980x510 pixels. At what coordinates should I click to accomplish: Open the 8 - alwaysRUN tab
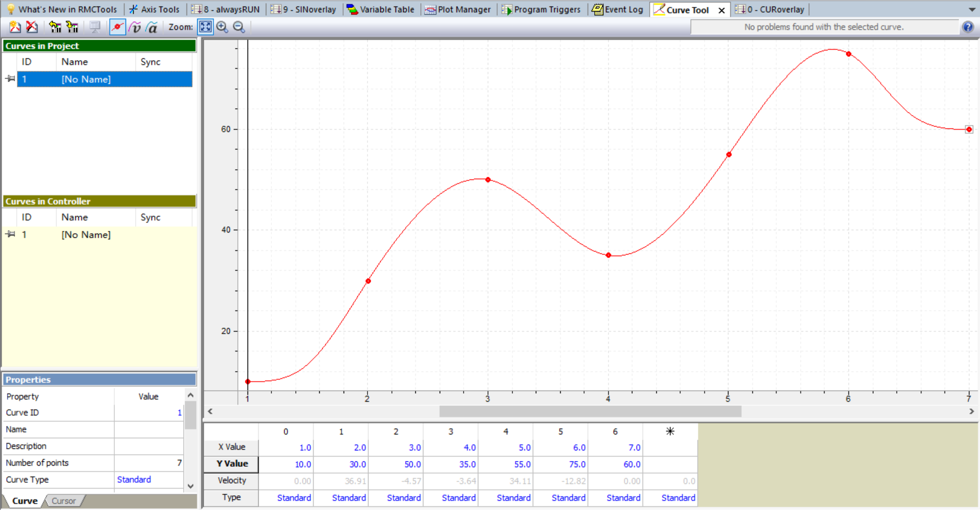coord(225,9)
